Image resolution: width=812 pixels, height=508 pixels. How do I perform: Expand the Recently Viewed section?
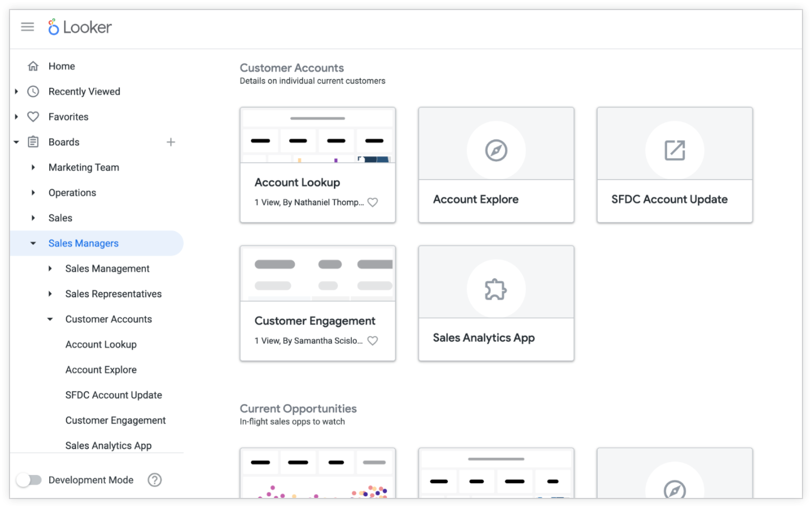click(16, 92)
